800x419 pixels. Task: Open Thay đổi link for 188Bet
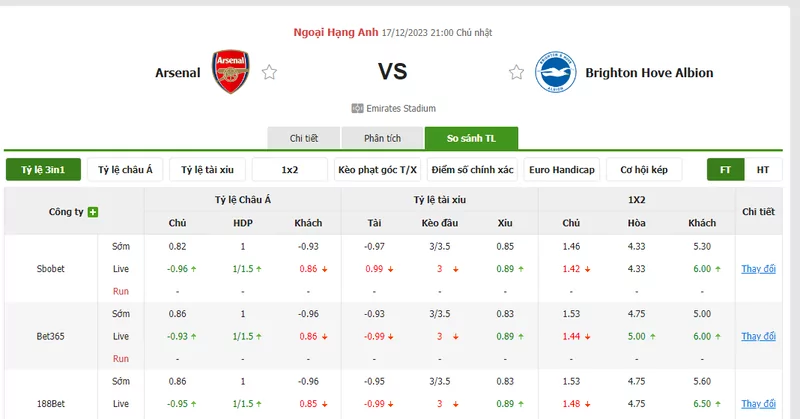pyautogui.click(x=758, y=404)
